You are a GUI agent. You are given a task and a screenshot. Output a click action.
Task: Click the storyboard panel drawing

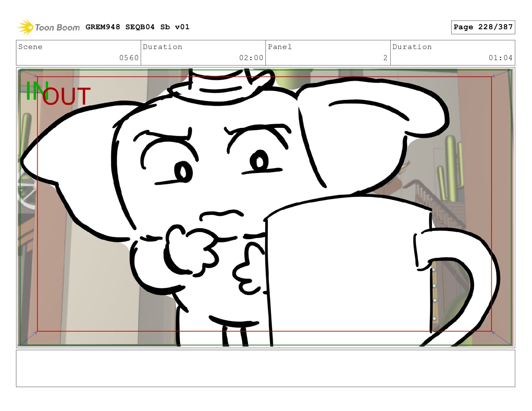(265, 207)
